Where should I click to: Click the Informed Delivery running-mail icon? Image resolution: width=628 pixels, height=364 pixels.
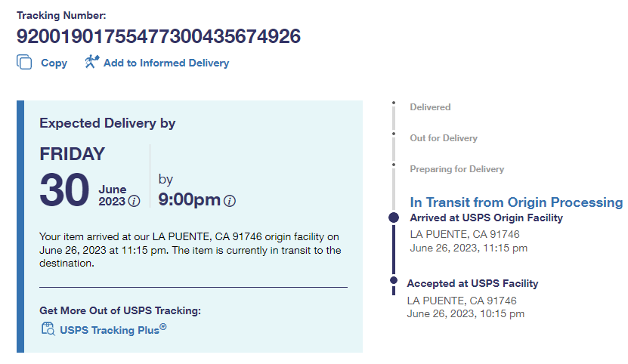[92, 62]
